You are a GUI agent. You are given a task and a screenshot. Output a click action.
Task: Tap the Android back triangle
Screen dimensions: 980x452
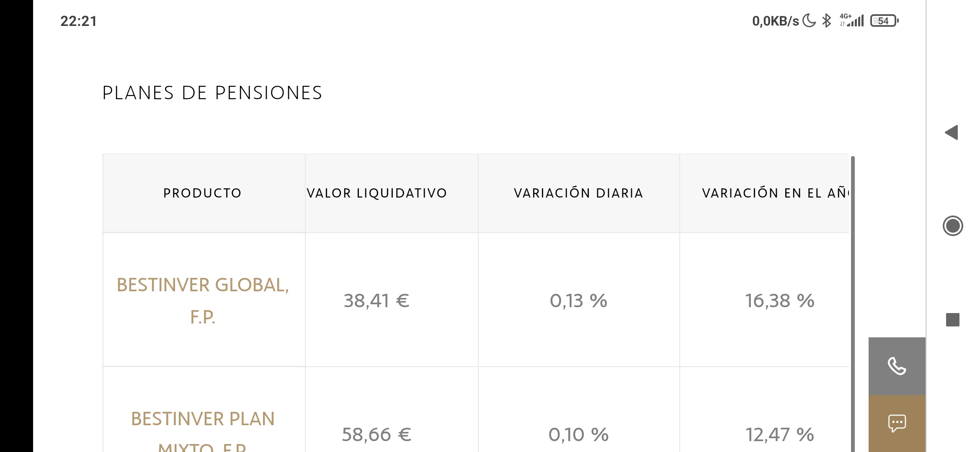coord(952,133)
